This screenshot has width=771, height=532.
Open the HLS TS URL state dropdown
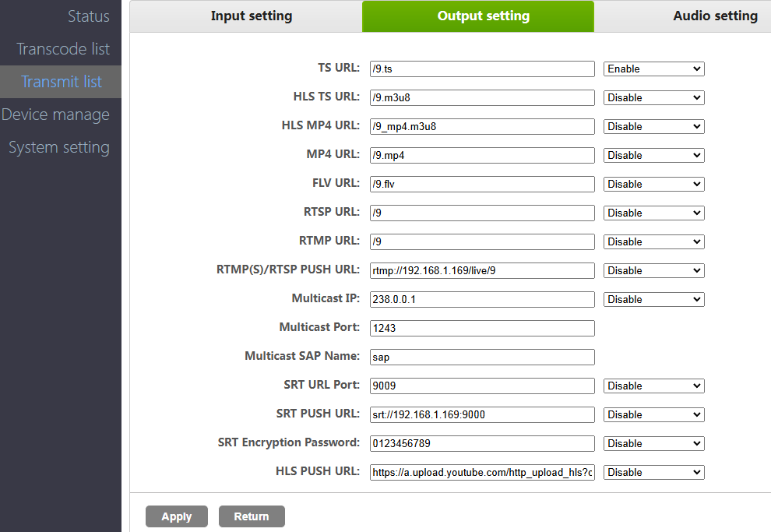pos(654,98)
